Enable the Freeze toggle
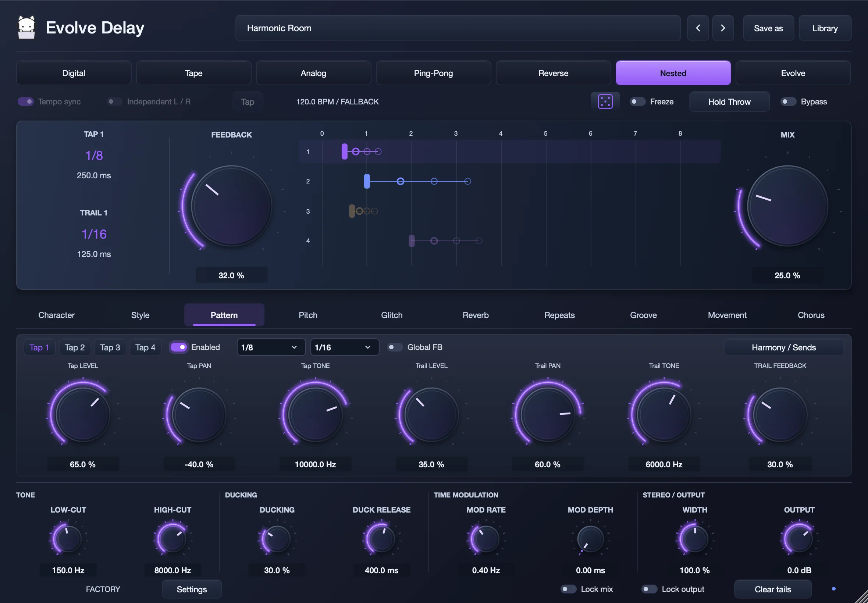868x603 pixels. point(637,101)
